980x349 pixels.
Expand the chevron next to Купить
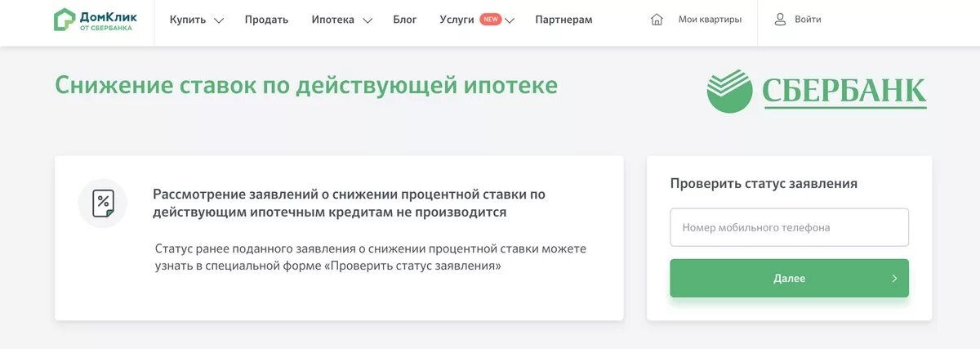click(x=218, y=20)
